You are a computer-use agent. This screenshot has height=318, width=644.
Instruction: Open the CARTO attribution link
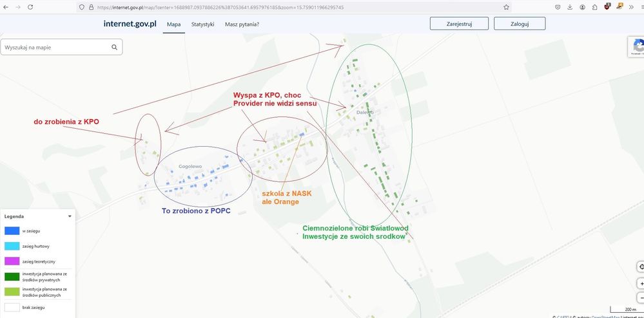(563, 316)
